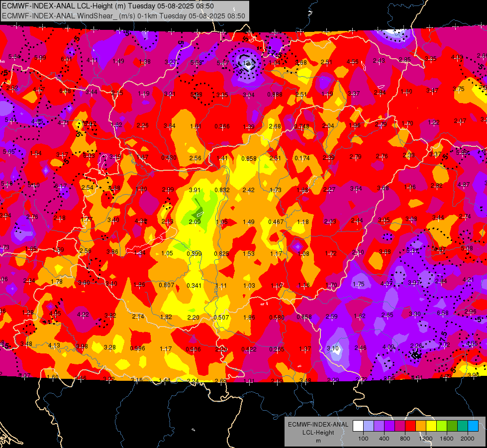Click the grid value 0.430
The width and height of the screenshot is (487, 448).
point(169,158)
